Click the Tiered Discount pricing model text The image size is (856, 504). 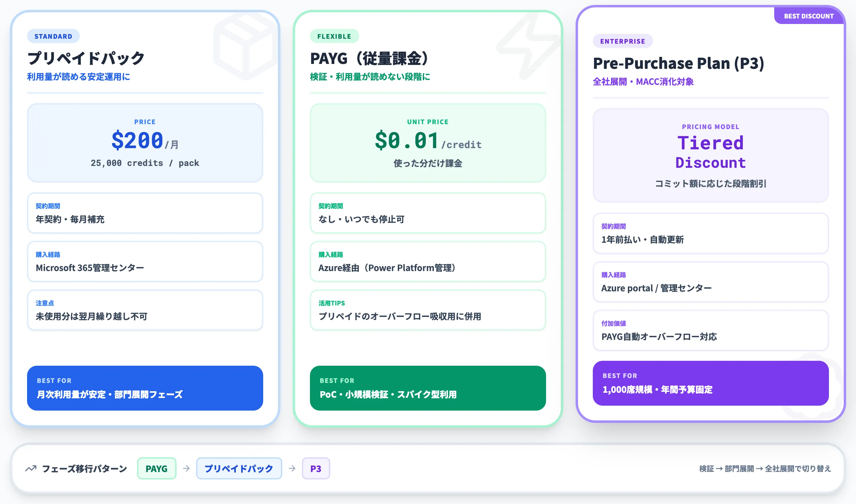click(711, 152)
